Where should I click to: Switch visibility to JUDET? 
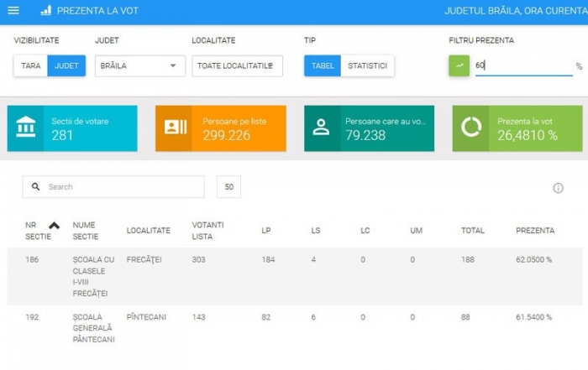tap(66, 65)
